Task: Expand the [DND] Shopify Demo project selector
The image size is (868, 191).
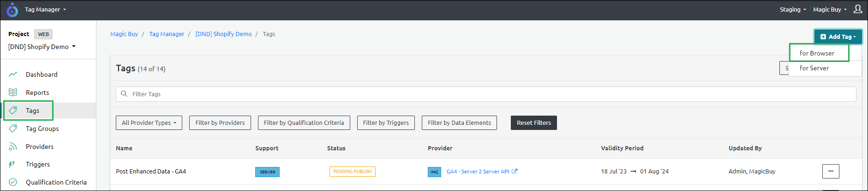Action: 42,47
